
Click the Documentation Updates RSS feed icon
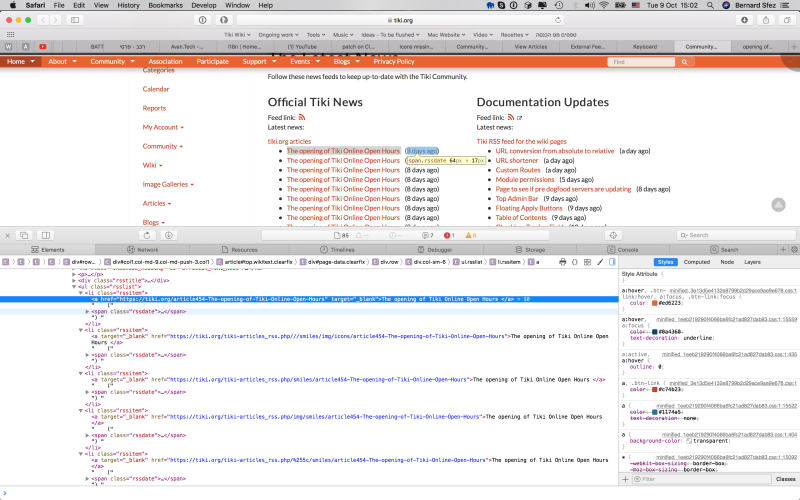click(x=511, y=117)
